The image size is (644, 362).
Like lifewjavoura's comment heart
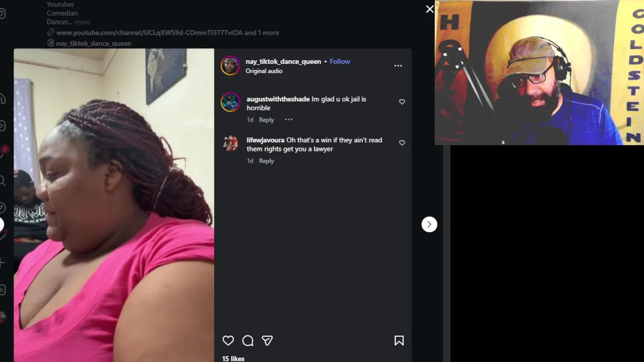pyautogui.click(x=402, y=143)
